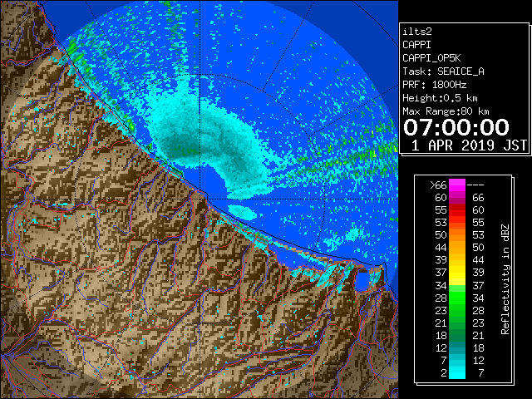Viewport: 532px width, 399px height.
Task: Pick the bright green 28–34 dBZ swatch
Action: coord(457,298)
